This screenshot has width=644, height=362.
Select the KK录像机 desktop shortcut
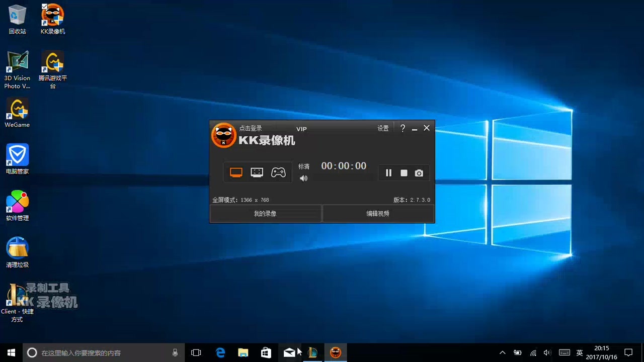click(53, 20)
